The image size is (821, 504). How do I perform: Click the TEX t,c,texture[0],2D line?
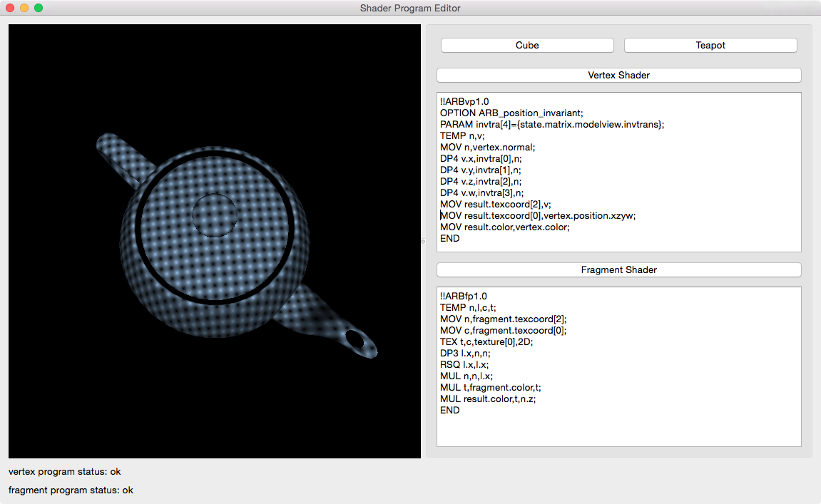coord(486,342)
